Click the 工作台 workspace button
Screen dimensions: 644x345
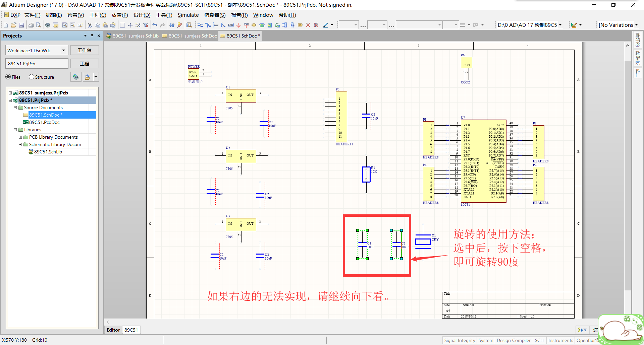85,50
